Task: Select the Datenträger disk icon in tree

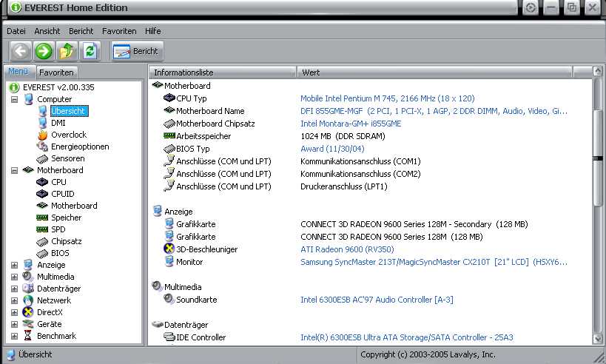Action: tap(28, 289)
